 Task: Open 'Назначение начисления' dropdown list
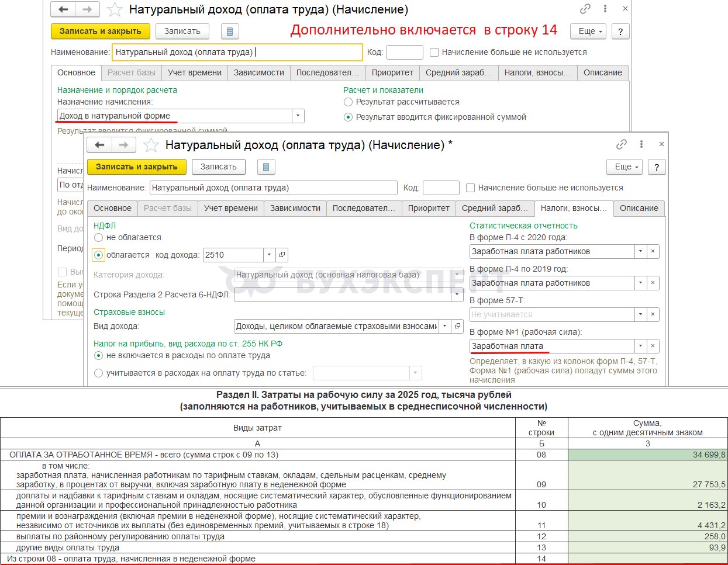[298, 116]
